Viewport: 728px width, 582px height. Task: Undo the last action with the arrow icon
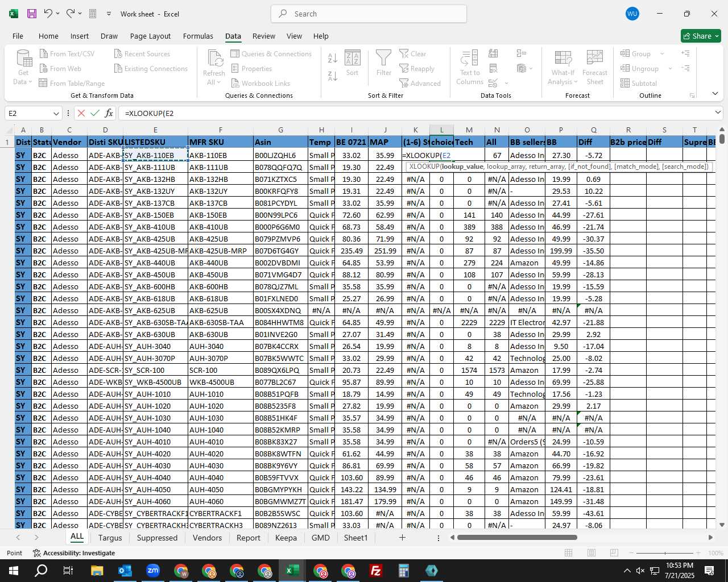pyautogui.click(x=48, y=14)
